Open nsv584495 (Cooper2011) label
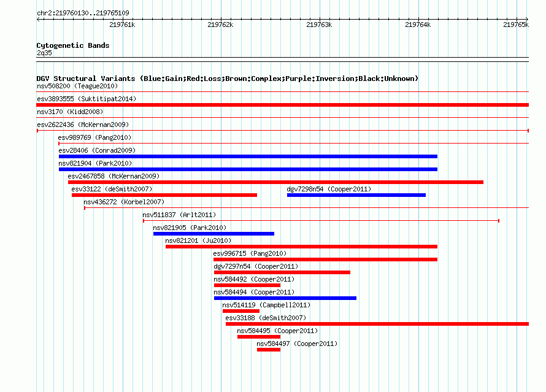The height and width of the screenshot is (392, 546). tap(277, 331)
